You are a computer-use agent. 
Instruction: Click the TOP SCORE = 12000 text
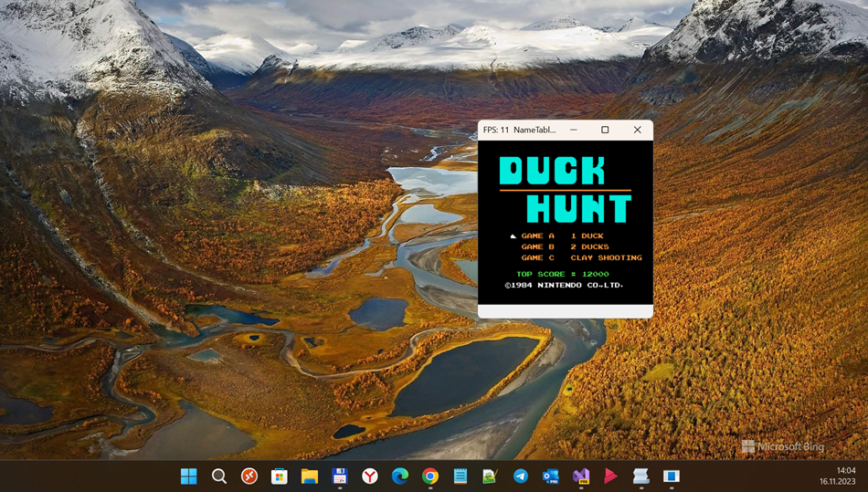pyautogui.click(x=563, y=274)
